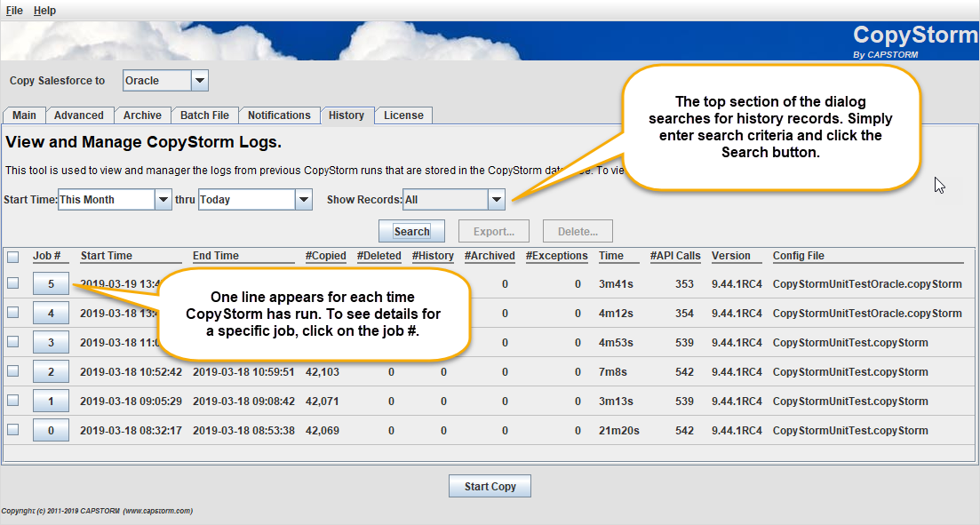Switch to the Advanced tab
980x525 pixels.
click(x=79, y=115)
